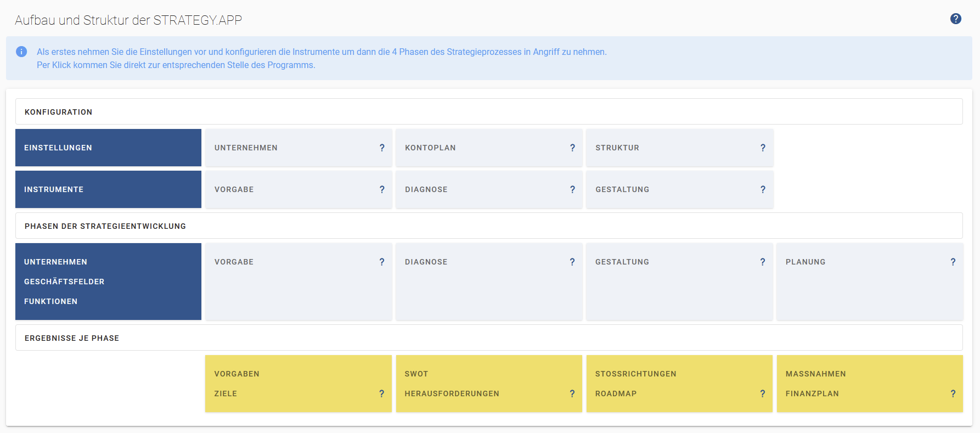Go to Funktionen in the phases block
Viewport: 980px width, 433px height.
[x=50, y=301]
